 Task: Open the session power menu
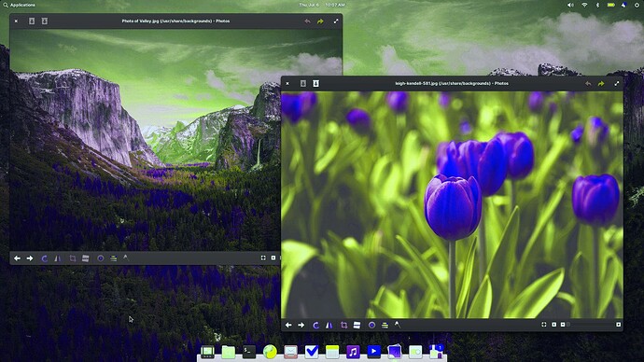coord(637,5)
